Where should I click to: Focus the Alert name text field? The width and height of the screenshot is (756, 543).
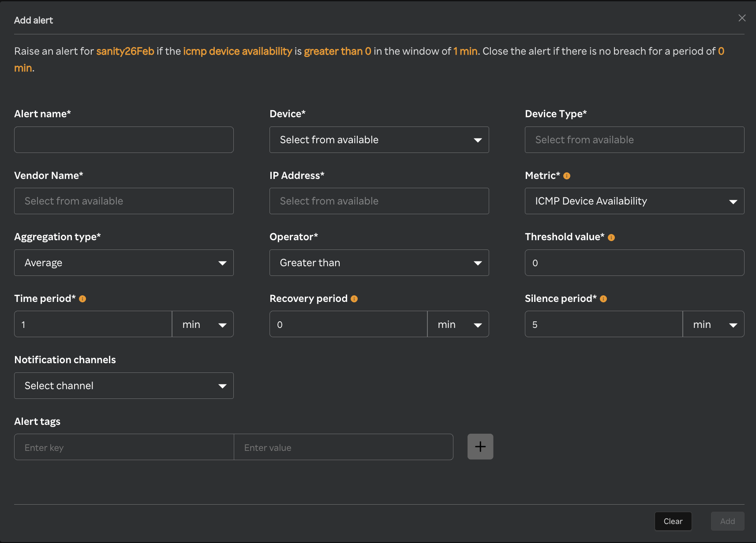124,140
